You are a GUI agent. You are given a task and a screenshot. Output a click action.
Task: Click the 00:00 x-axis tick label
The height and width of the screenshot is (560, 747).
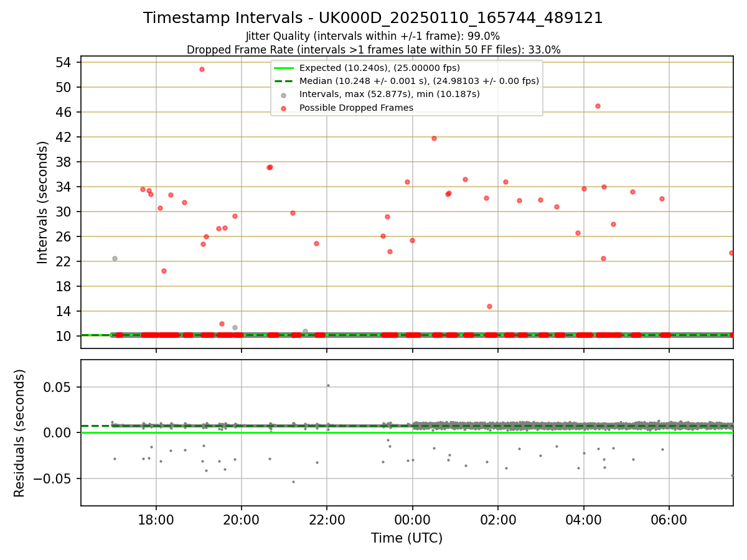coord(412,520)
